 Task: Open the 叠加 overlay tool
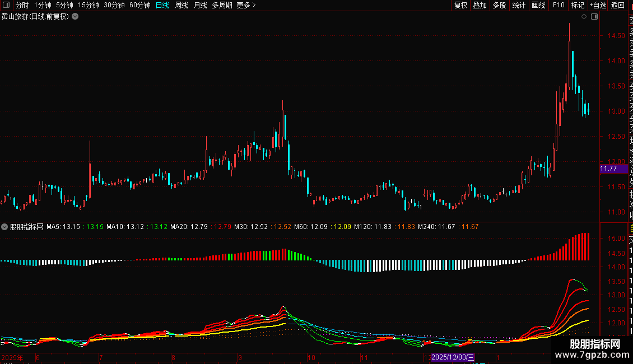[480, 6]
